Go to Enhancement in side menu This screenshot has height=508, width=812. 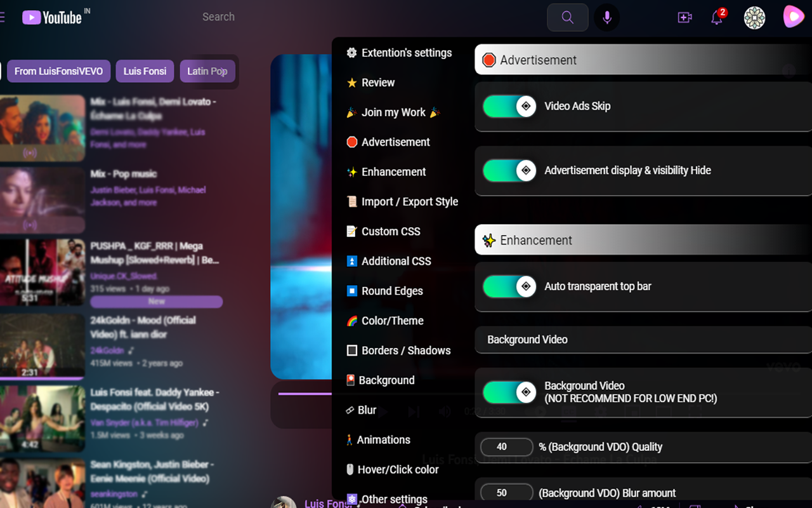[x=386, y=172]
